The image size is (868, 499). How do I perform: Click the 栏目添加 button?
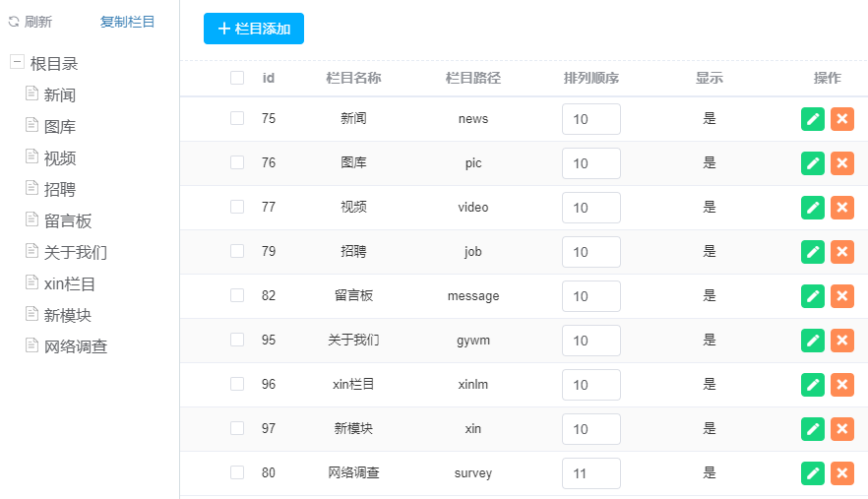click(x=254, y=30)
